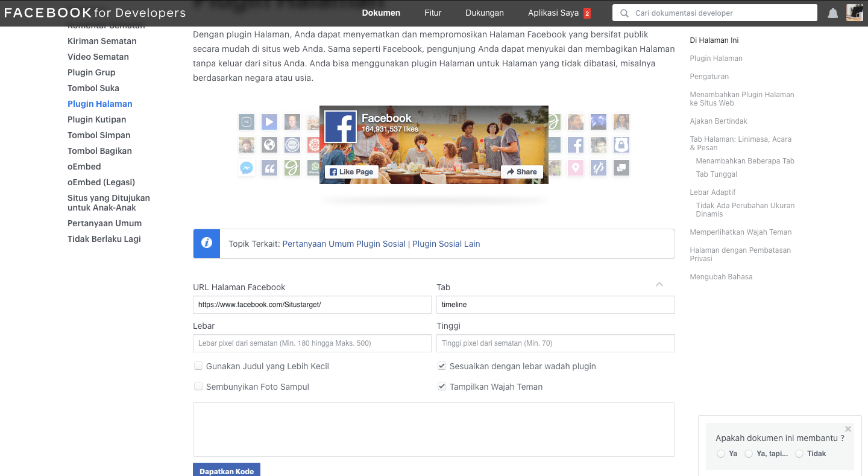
Task: Click the notification bell icon
Action: coord(832,13)
